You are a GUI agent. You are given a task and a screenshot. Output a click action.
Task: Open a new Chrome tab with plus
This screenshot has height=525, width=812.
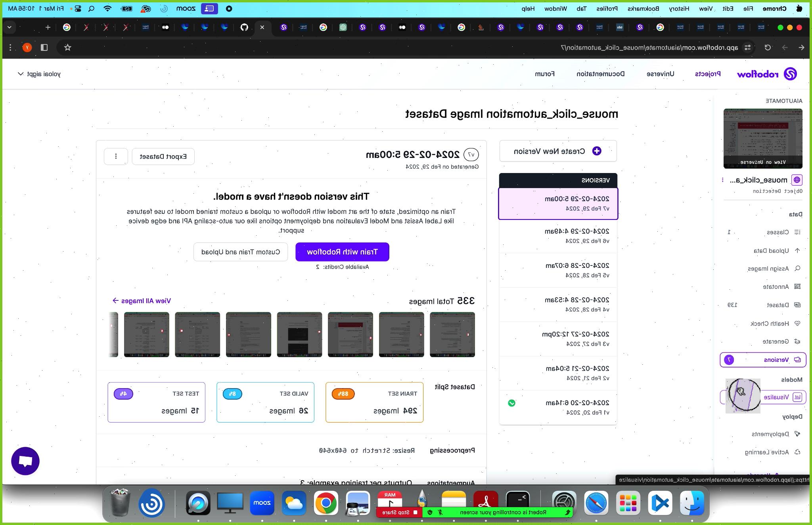tap(48, 27)
